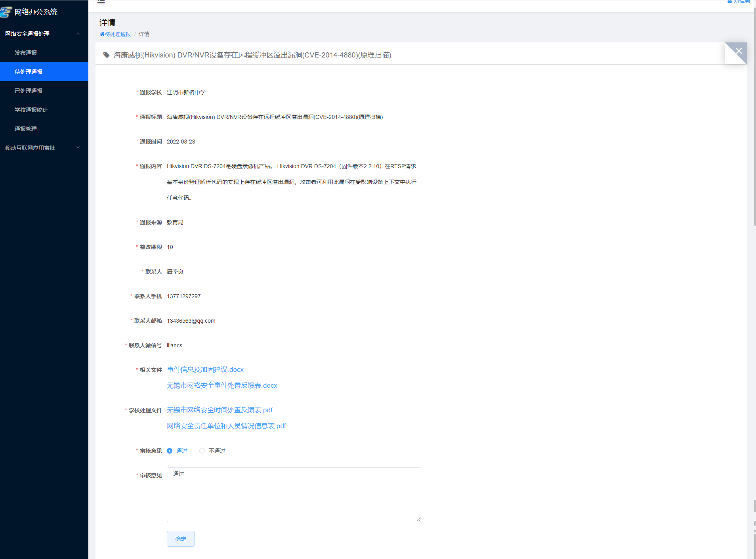Click the 移动互联网应用审批 menu heading
This screenshot has height=559, width=756.
click(x=30, y=148)
